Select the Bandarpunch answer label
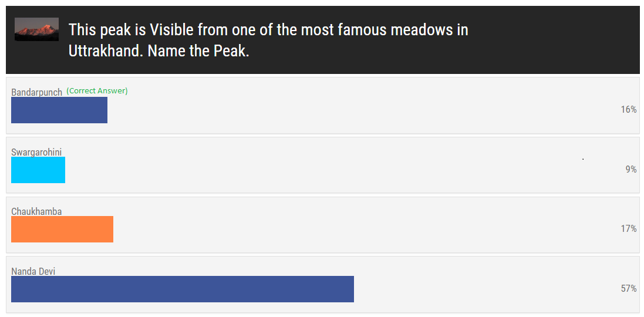The height and width of the screenshot is (317, 644). 36,92
